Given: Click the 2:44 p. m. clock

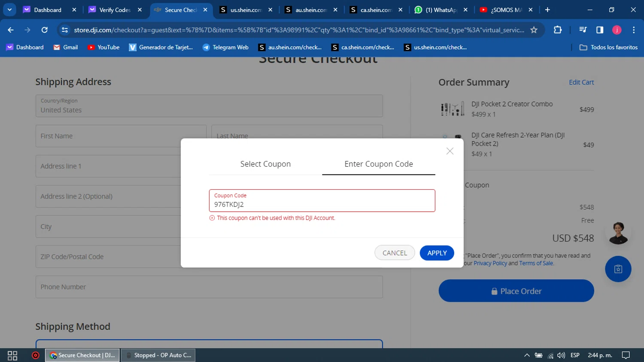Looking at the screenshot, I should pos(600,355).
